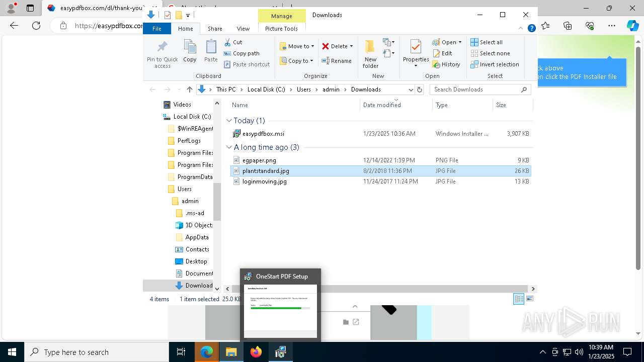This screenshot has width=644, height=362.
Task: Click Invert selection in ribbon
Action: pyautogui.click(x=495, y=64)
